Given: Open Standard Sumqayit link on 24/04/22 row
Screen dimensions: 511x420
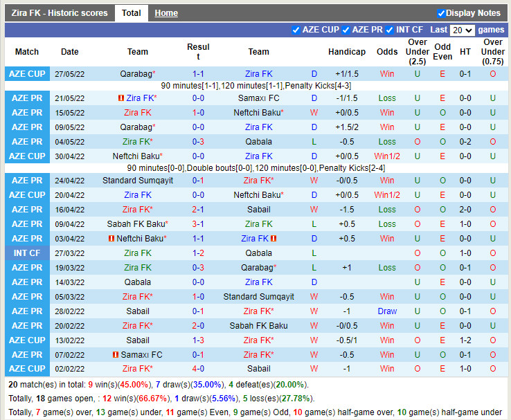Looking at the screenshot, I should click(138, 181).
